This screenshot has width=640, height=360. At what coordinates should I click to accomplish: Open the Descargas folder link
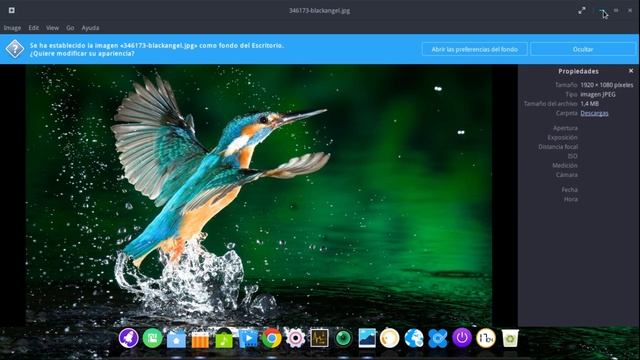(x=594, y=113)
